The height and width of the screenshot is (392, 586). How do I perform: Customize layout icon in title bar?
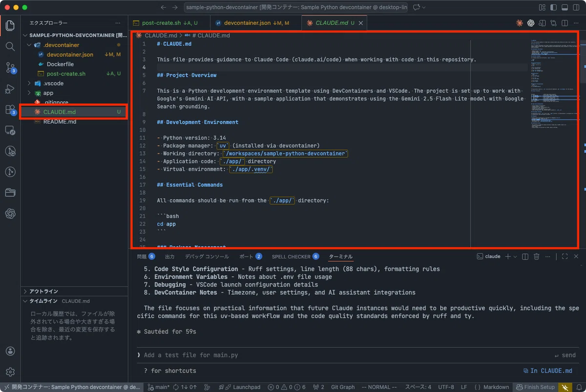(542, 7)
